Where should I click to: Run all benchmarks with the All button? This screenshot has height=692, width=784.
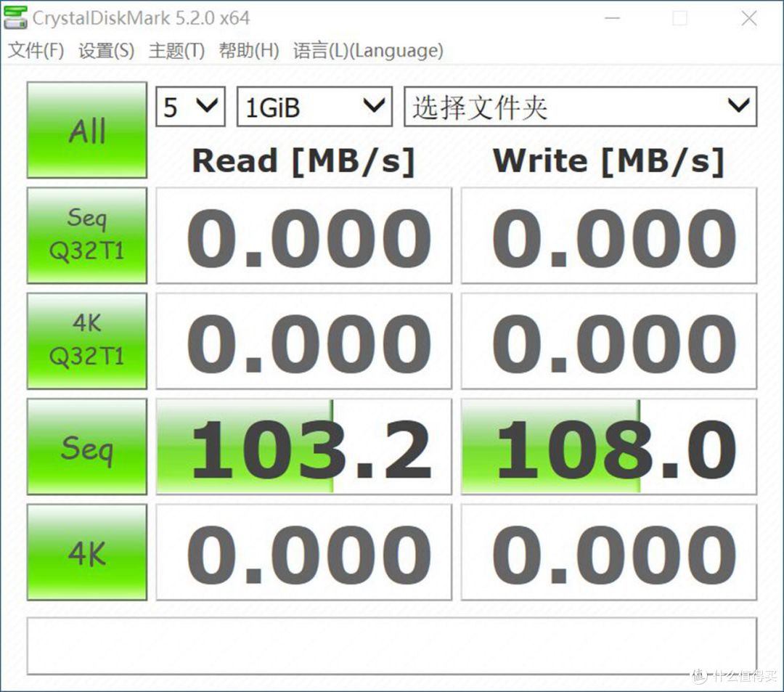[87, 130]
